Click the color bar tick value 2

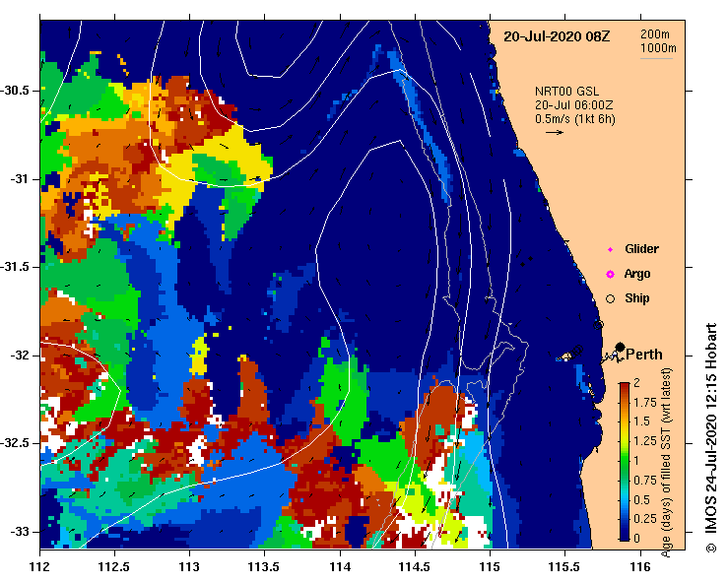coord(636,382)
